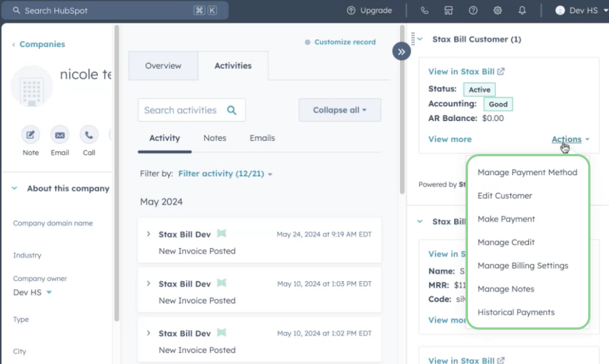The width and height of the screenshot is (609, 364).
Task: Select the Emails sub-tab
Action: click(x=262, y=138)
